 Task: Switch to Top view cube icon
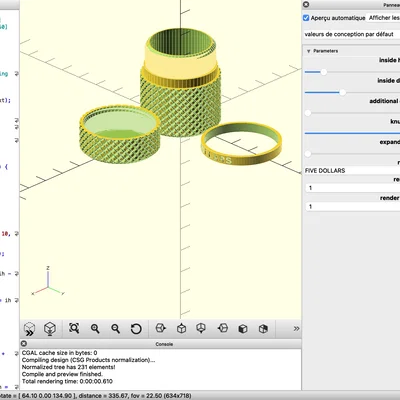point(181,328)
